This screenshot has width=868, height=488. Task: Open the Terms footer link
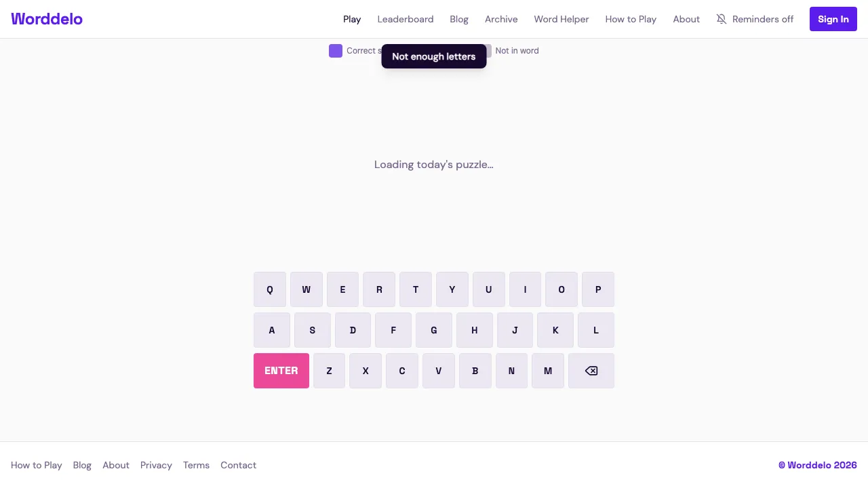coord(196,465)
